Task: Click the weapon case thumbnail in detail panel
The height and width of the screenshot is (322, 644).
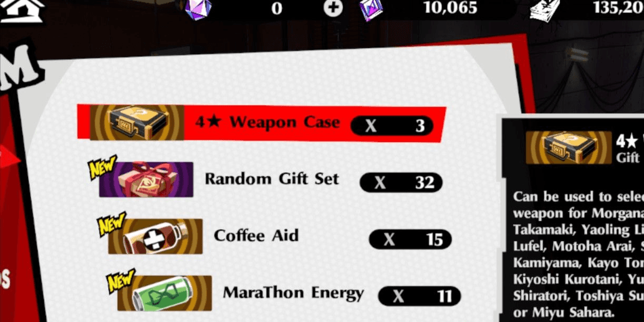Action: (x=569, y=148)
